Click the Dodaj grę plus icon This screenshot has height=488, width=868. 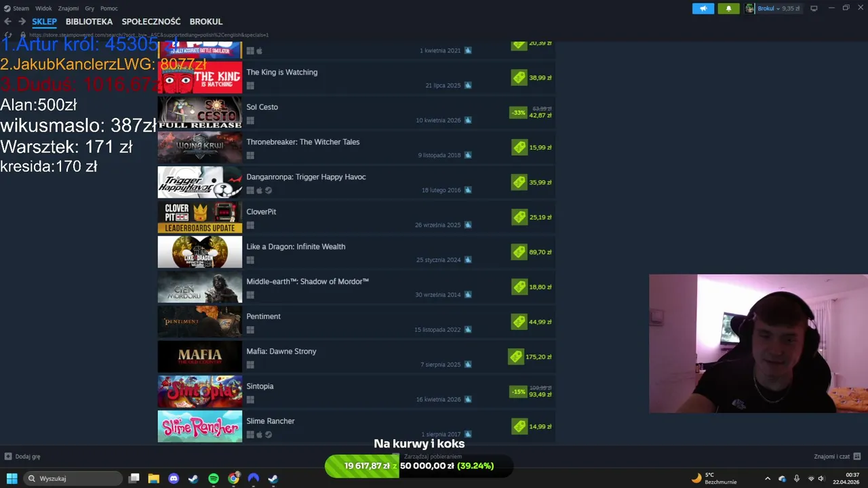pos(8,457)
